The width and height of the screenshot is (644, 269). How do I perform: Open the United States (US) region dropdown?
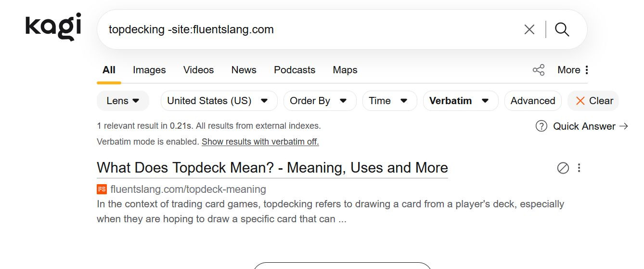218,101
